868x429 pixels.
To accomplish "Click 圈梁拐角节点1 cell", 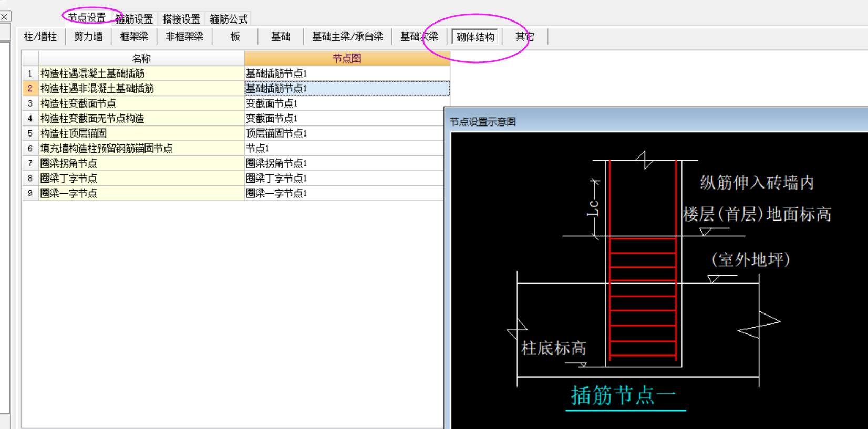I will [x=344, y=163].
